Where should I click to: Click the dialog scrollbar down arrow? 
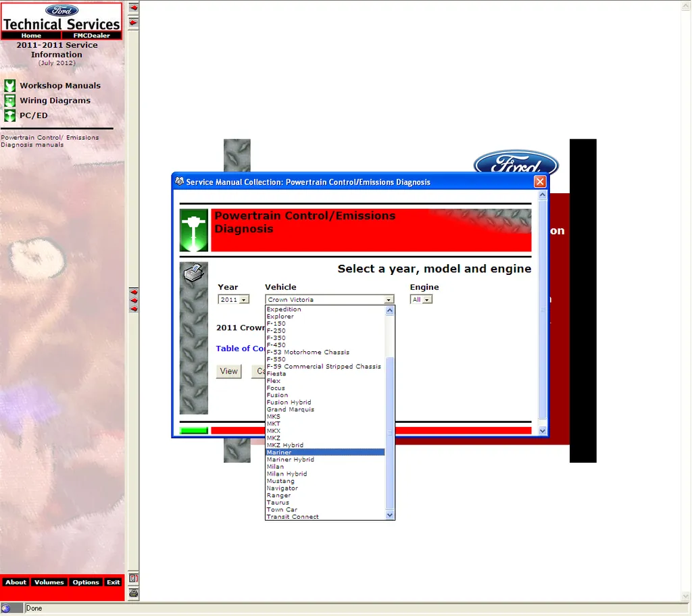click(x=543, y=431)
